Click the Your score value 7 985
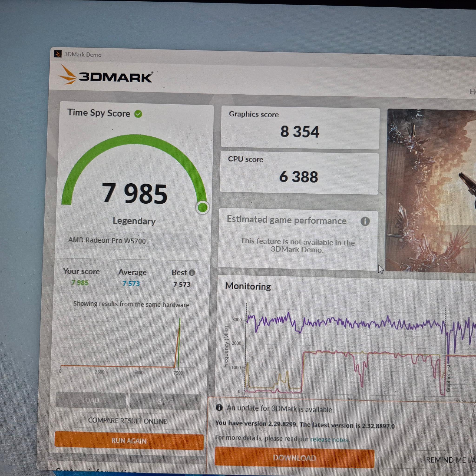This screenshot has width=476, height=476. pos(80,283)
